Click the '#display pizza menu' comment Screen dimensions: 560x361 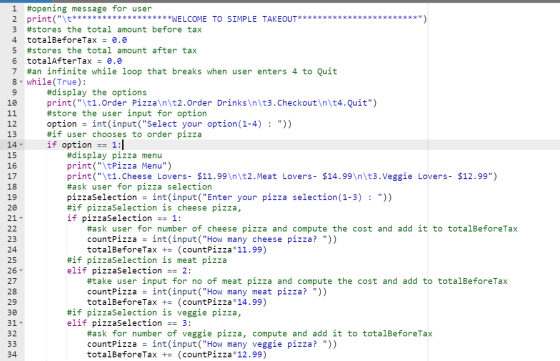coord(114,155)
